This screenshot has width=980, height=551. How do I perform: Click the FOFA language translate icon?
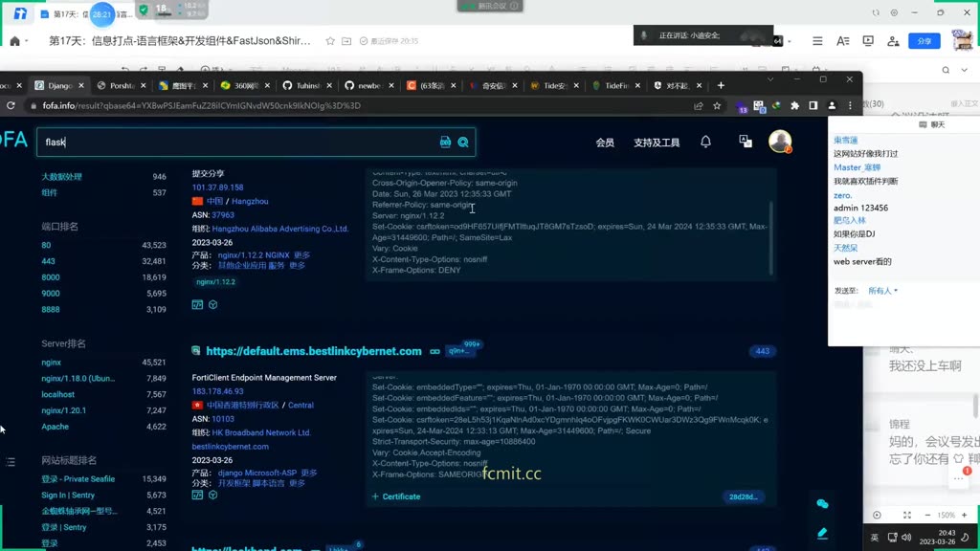pos(745,142)
